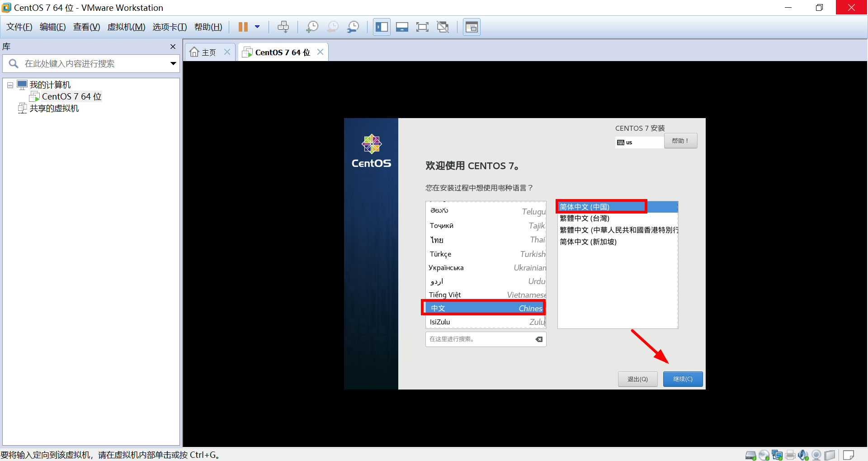Image resolution: width=868 pixels, height=461 pixels.
Task: Toggle the thumbnail bar view icon
Action: tap(402, 27)
